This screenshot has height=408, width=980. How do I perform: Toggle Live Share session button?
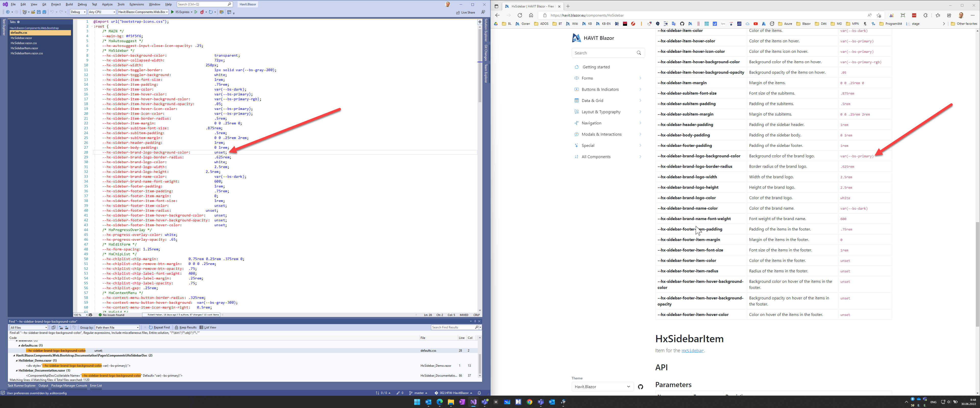[466, 12]
